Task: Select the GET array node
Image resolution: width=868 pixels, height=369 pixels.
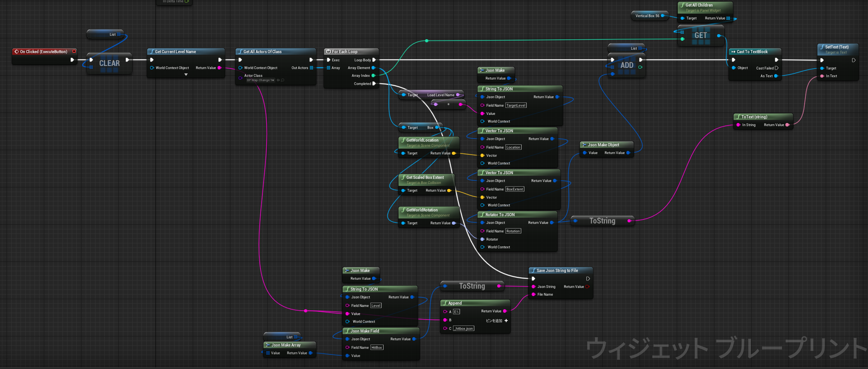Action: [x=700, y=35]
